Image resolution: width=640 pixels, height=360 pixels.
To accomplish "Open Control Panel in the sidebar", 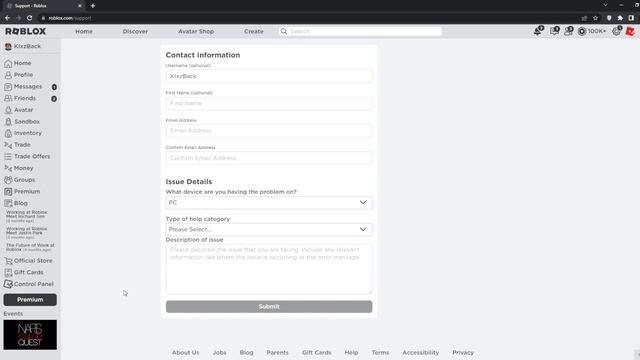I will [x=29, y=284].
